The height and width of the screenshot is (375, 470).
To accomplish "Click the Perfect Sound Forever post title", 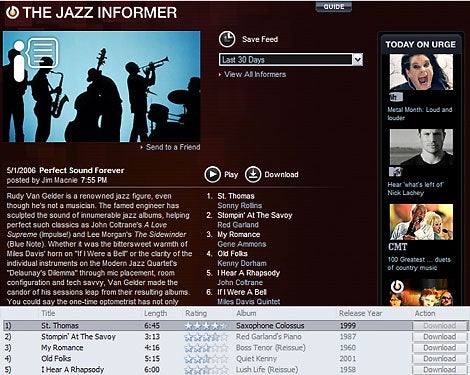I will point(82,170).
